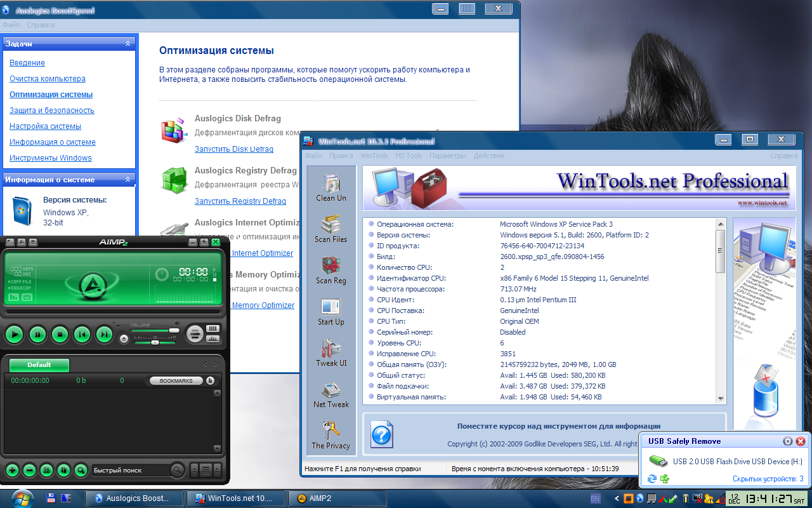
Task: Open the MS Tools menu in WinTools
Action: pos(409,156)
